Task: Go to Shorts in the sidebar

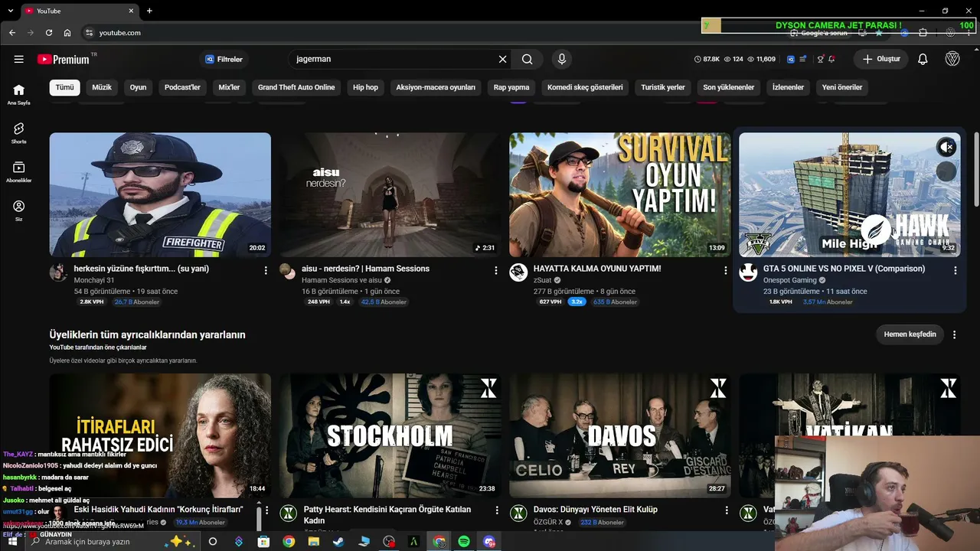Action: [x=18, y=132]
